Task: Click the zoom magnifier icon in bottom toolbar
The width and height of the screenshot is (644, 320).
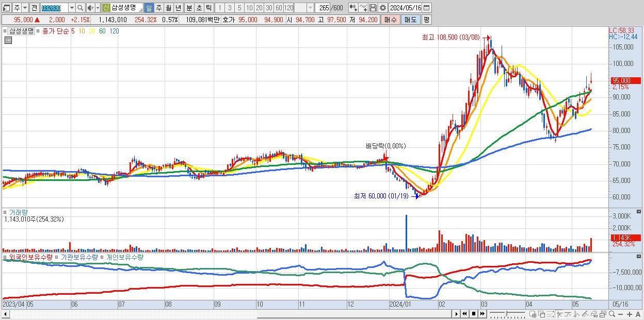Action: [612, 313]
